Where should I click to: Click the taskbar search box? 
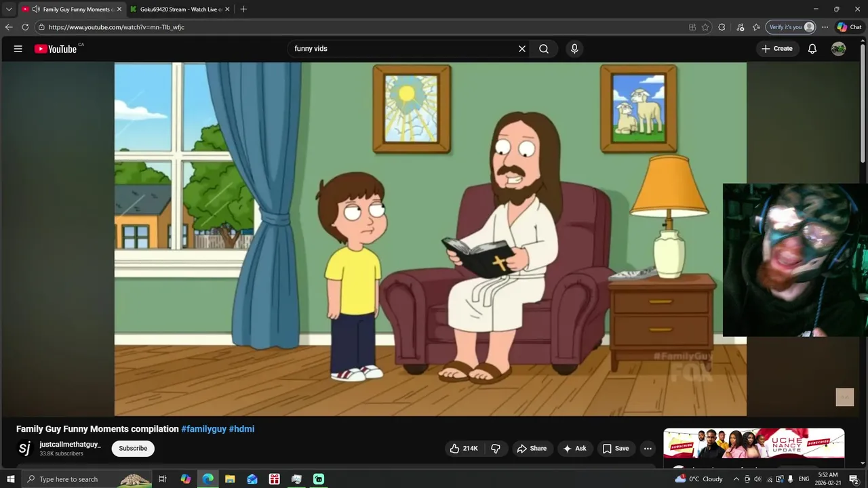pos(87,479)
